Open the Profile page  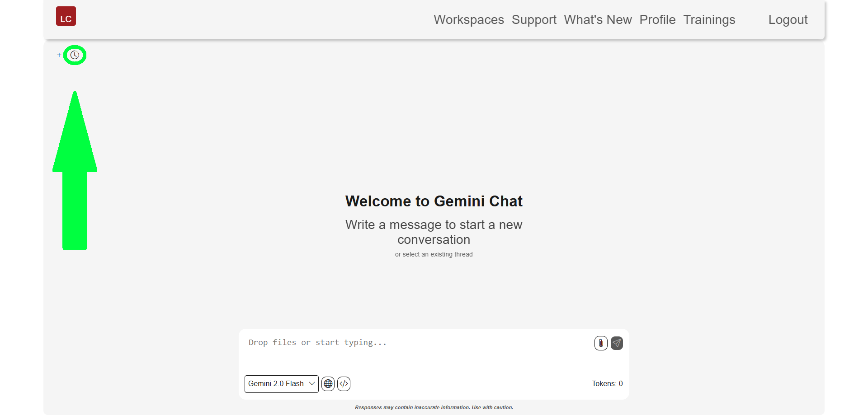(657, 20)
